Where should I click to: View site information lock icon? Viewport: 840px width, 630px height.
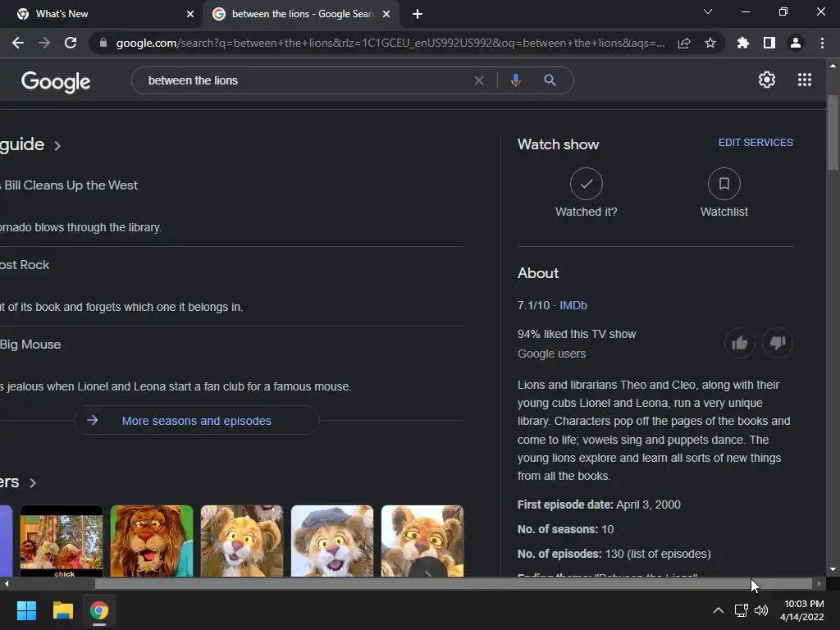coord(103,43)
